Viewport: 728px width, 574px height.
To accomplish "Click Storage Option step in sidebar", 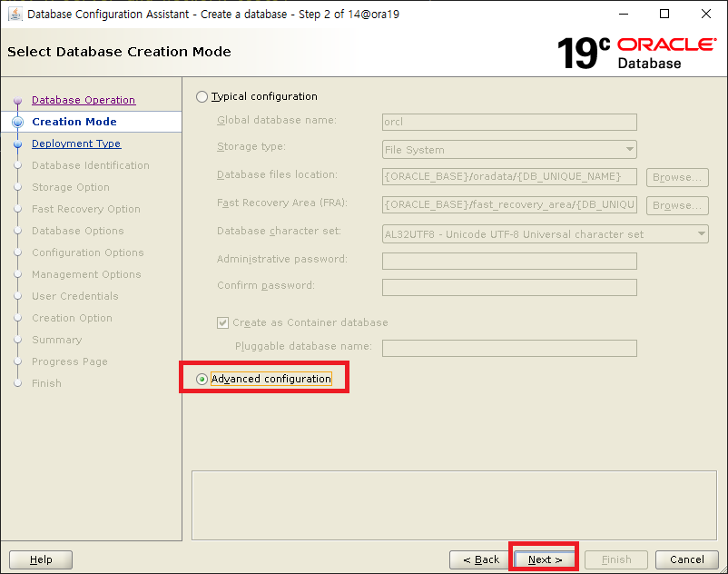I will pos(71,187).
